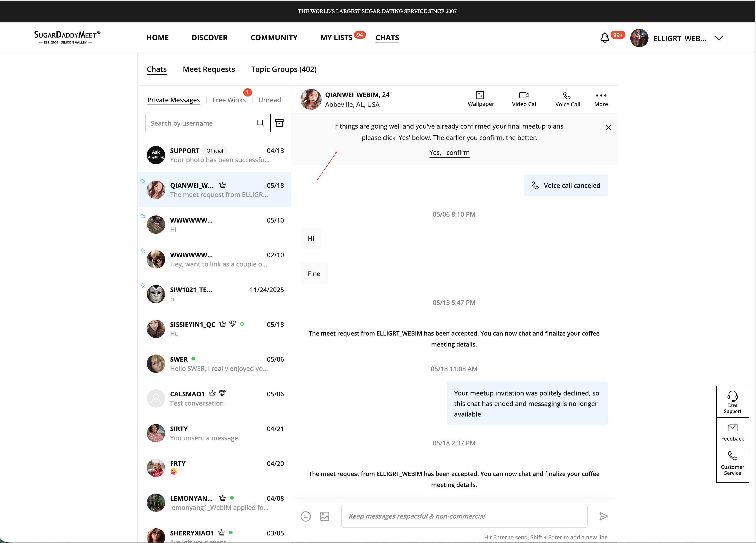Click the send message arrow
The image size is (756, 543).
(603, 516)
